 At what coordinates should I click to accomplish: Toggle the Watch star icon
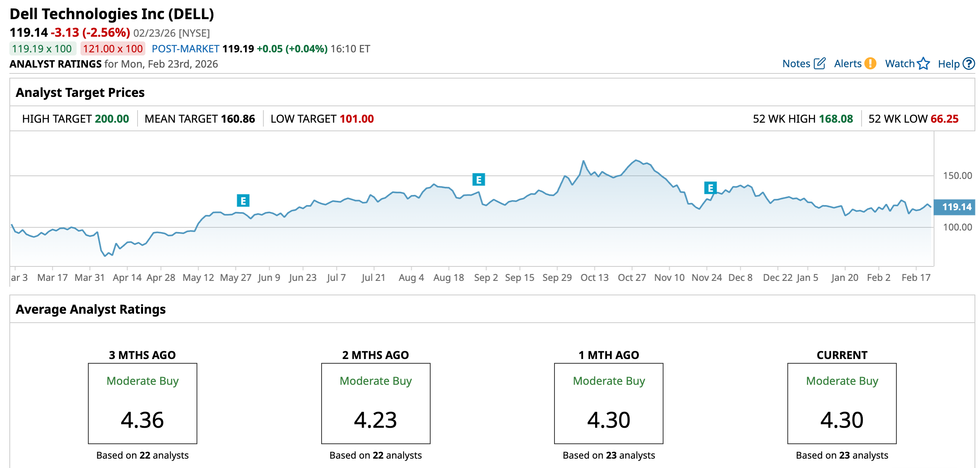(923, 64)
